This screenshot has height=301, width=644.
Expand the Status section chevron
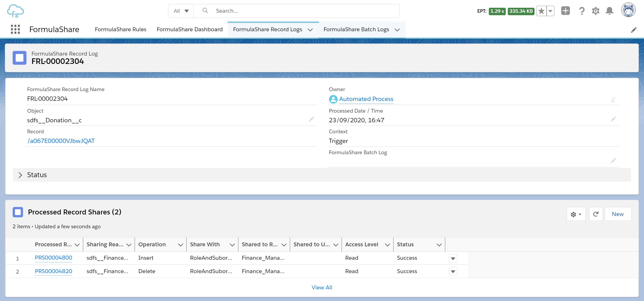[20, 175]
